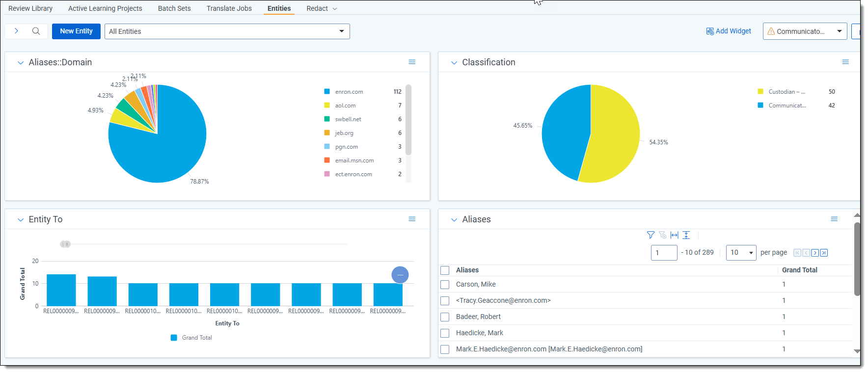
Task: Go to next page in Aliases list
Action: coord(815,253)
